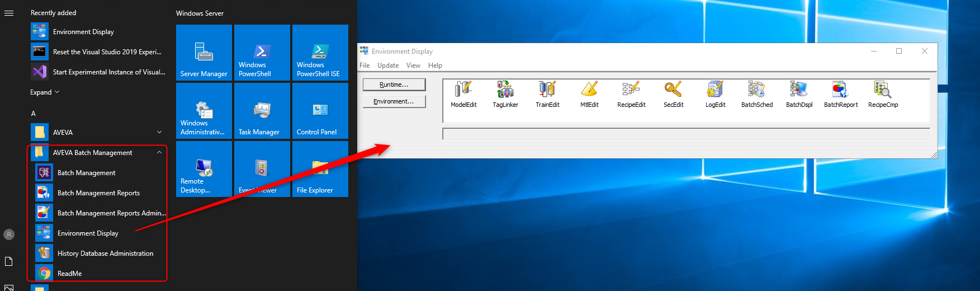Open the RecipeCmp icon
980x291 pixels.
883,94
